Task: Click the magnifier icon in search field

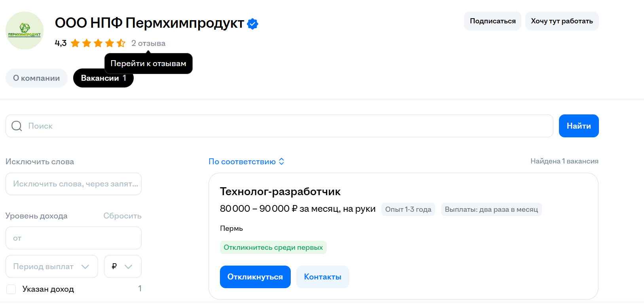Action: 17,126
